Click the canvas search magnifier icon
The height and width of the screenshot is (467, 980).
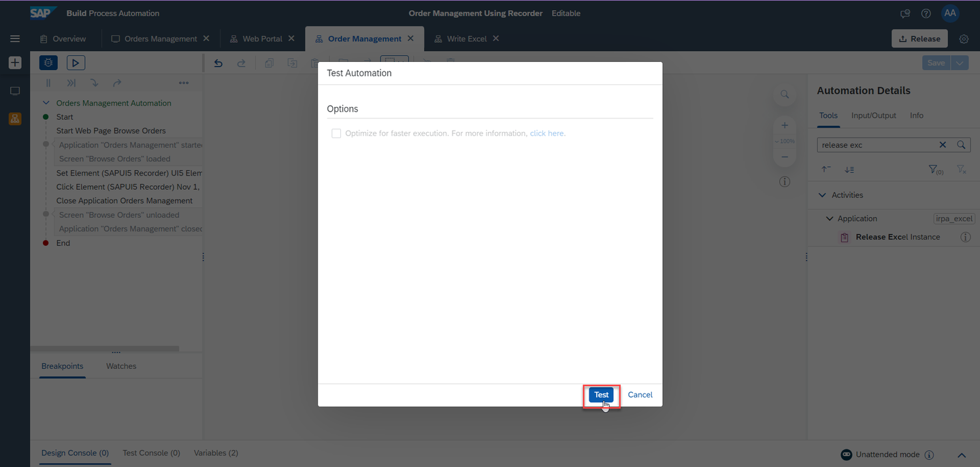pos(785,95)
